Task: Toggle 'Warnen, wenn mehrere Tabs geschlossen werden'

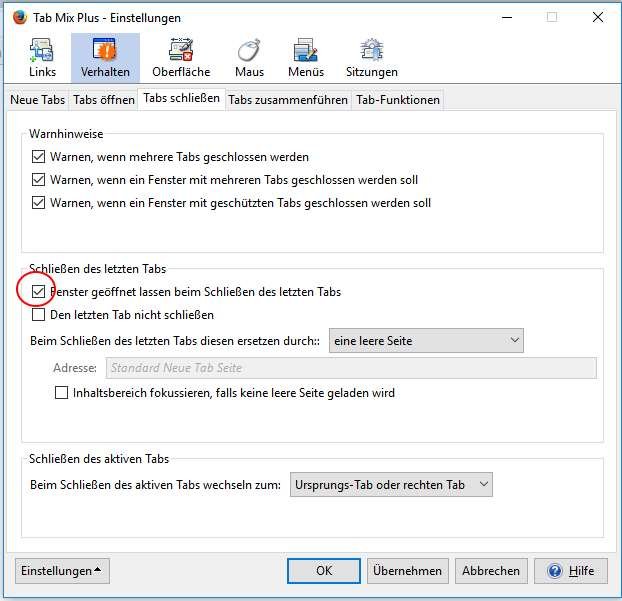Action: [x=38, y=157]
